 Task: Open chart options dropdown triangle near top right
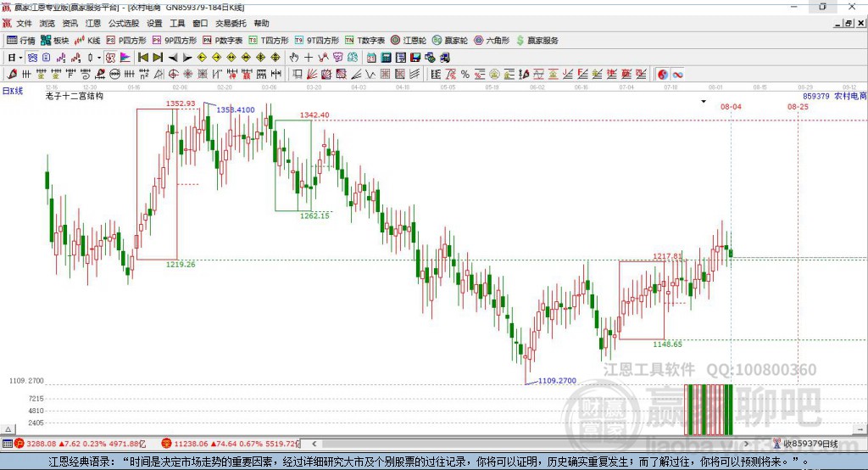704,102
